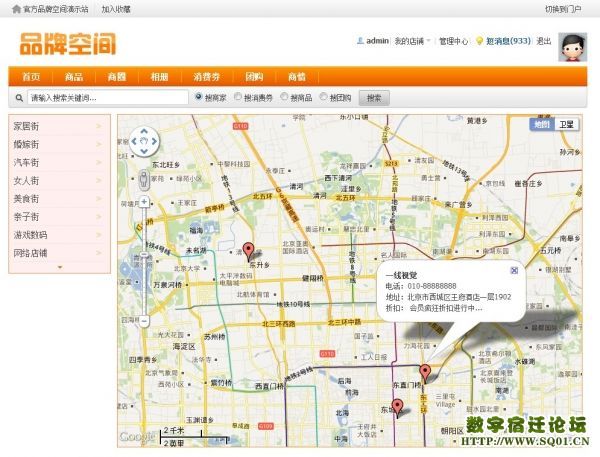The image size is (600, 457).
Task: Switch map to 卫星 view
Action: [567, 124]
